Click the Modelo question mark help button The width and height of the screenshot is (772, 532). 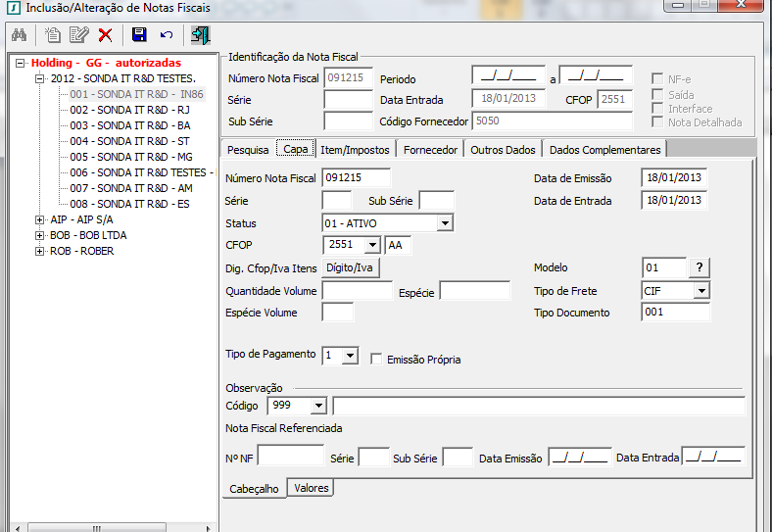[699, 268]
